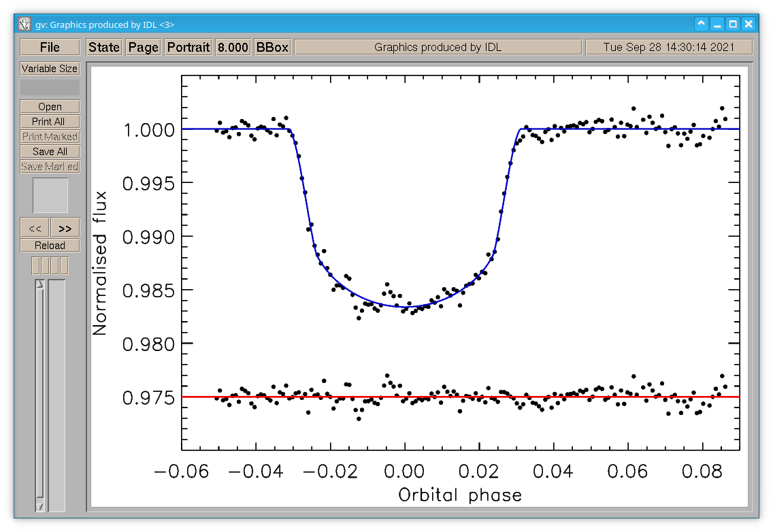
Task: Click the last page mark toggle box
Action: (64, 266)
